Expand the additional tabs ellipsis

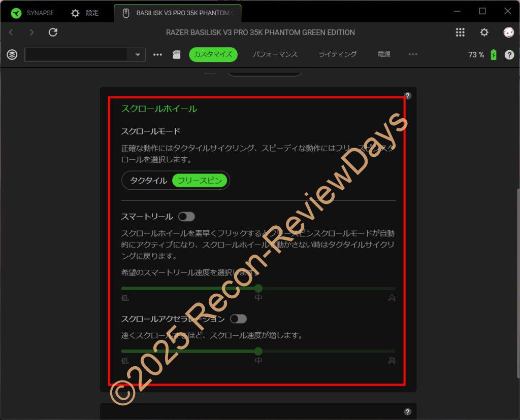pyautogui.click(x=413, y=54)
